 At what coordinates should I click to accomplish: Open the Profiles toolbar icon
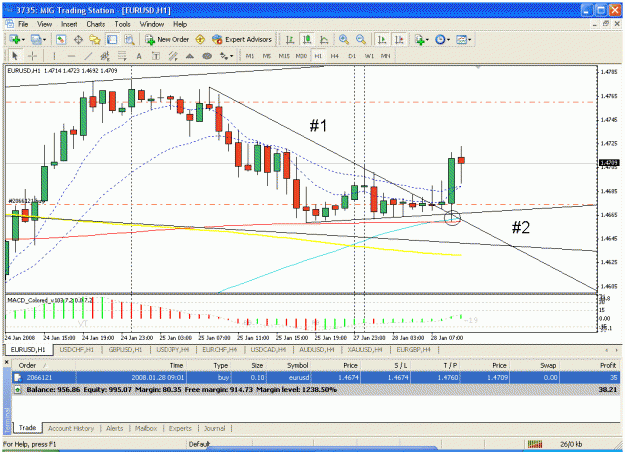coord(36,39)
